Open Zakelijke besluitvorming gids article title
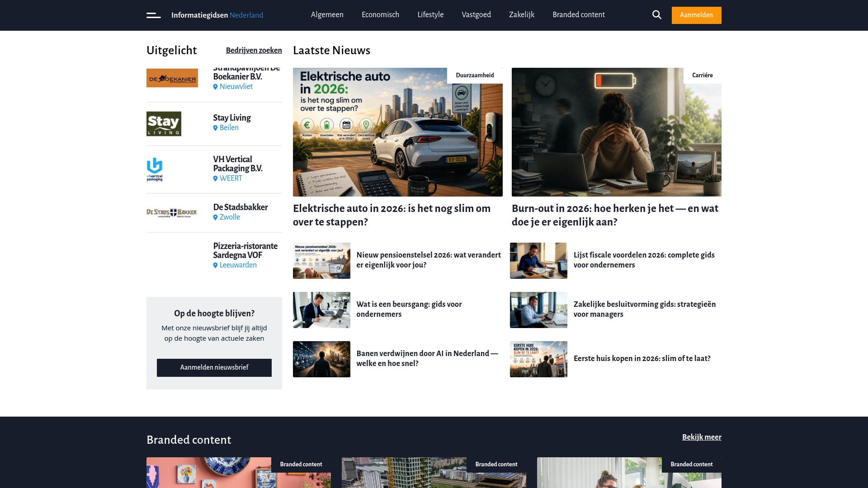Screen dimensions: 868x488 [645, 310]
